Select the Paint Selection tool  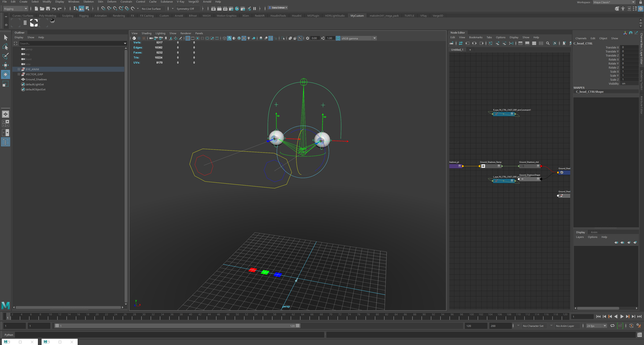(5, 56)
